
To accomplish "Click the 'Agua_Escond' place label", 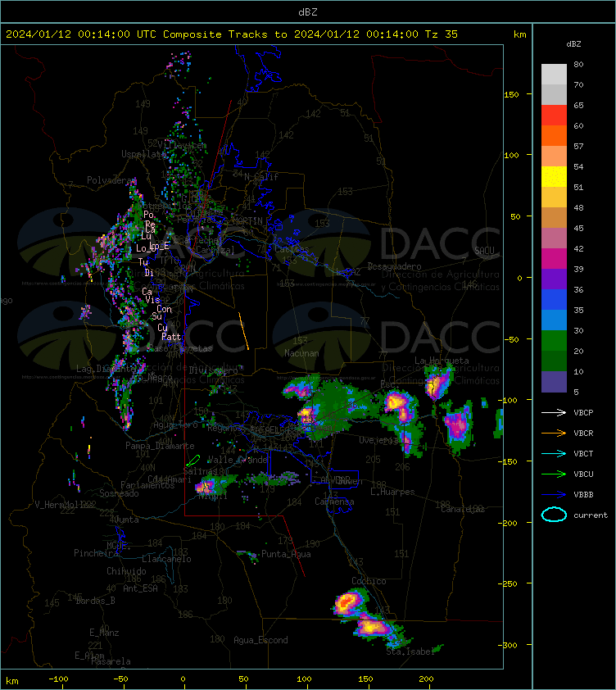I will (260, 640).
